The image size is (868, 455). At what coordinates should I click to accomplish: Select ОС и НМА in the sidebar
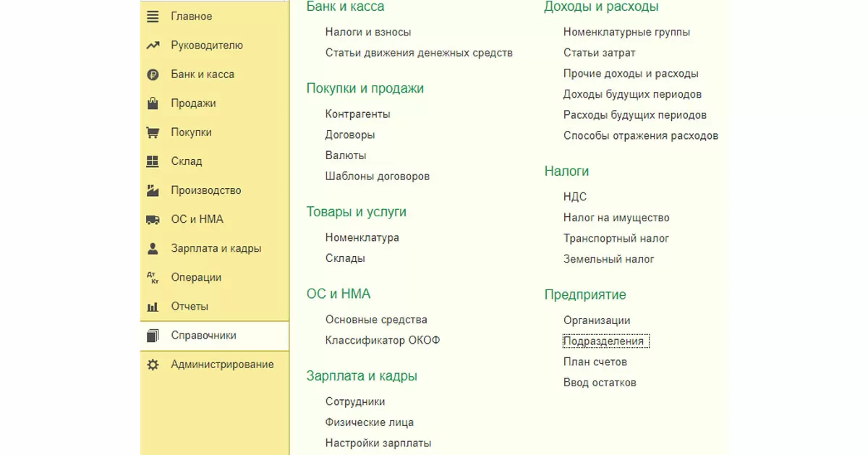point(197,219)
